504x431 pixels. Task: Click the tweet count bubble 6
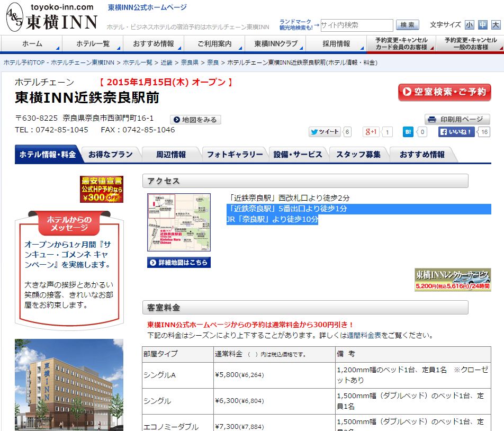pyautogui.click(x=347, y=132)
